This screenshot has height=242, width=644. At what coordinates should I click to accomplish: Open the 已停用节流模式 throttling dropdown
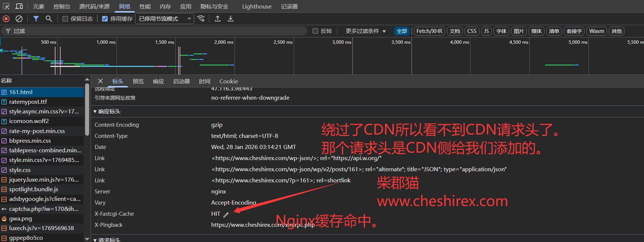[165, 19]
